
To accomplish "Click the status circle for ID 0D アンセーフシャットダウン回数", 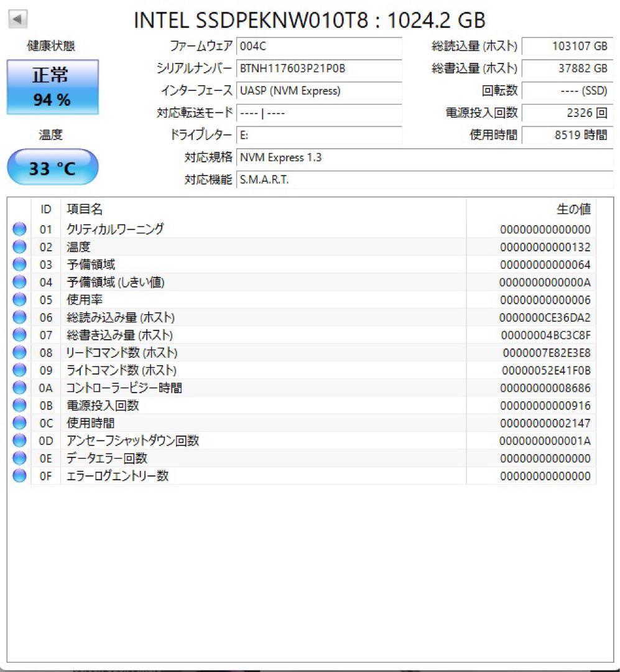I will point(19,441).
